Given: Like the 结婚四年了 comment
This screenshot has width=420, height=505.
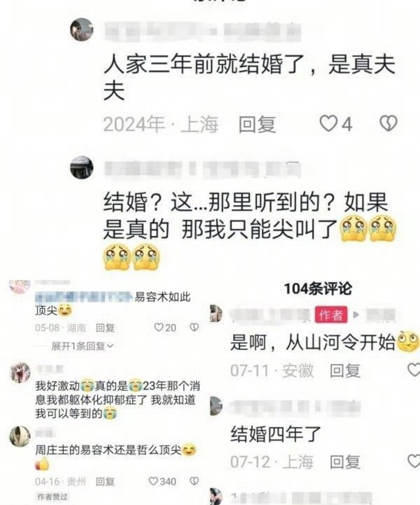Looking at the screenshot, I should click(x=414, y=461).
